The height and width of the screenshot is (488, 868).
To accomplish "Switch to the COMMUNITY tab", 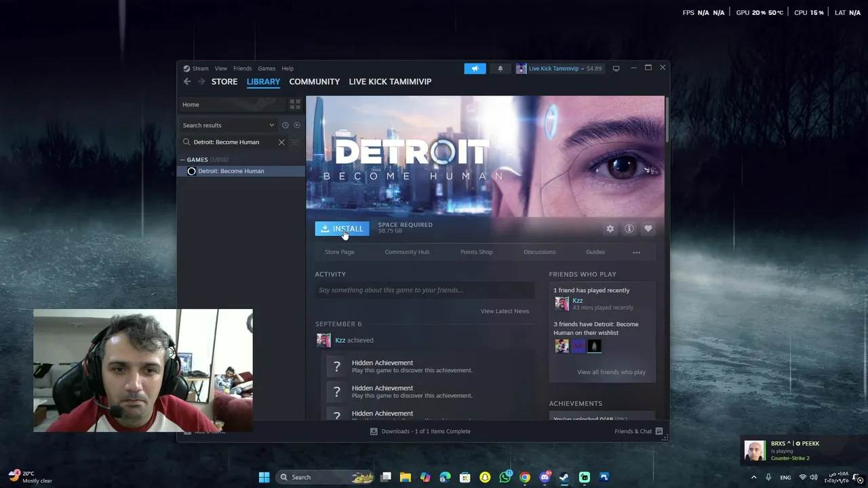I will pos(315,81).
